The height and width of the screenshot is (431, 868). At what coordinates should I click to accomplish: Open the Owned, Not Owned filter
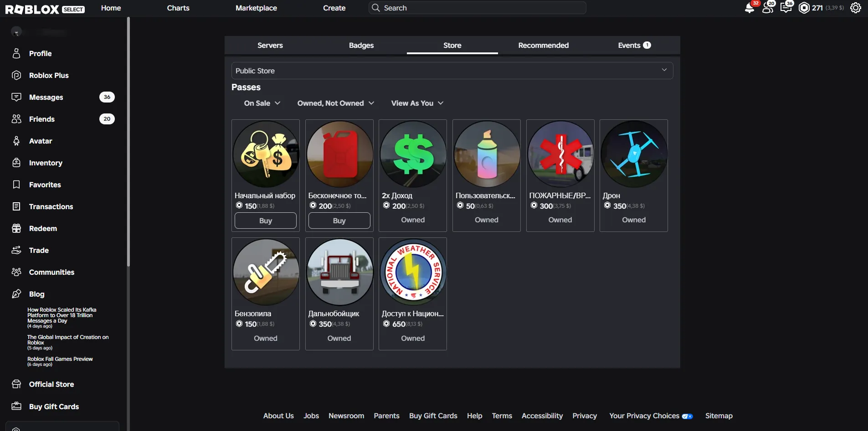[336, 103]
